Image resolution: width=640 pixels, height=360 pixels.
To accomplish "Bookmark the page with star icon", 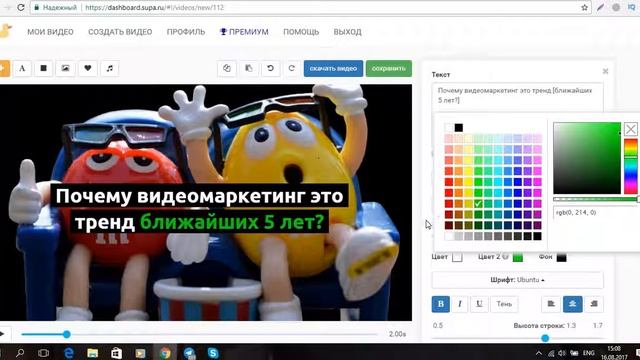I will pyautogui.click(x=584, y=7).
